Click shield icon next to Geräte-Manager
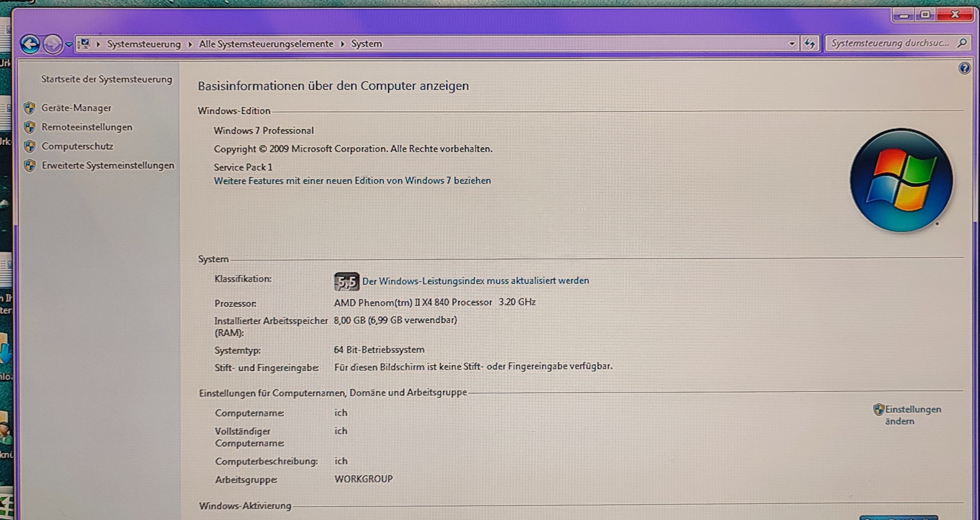Image resolution: width=980 pixels, height=520 pixels. tap(30, 108)
